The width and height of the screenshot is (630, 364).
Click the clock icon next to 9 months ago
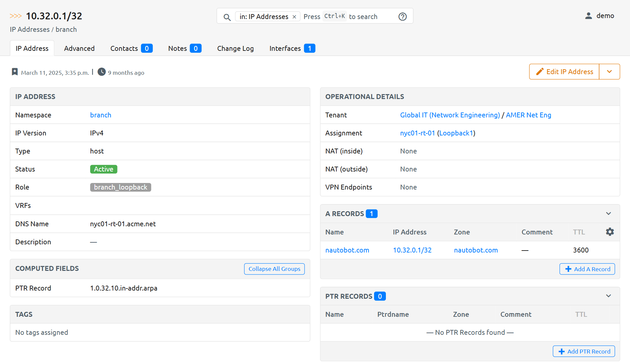[102, 72]
